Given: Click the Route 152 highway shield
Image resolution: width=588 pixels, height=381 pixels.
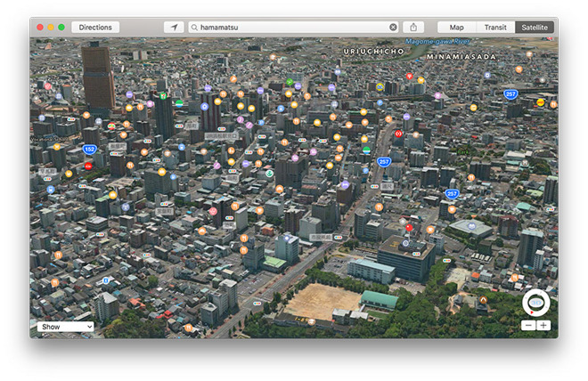Looking at the screenshot, I should pyautogui.click(x=90, y=150).
